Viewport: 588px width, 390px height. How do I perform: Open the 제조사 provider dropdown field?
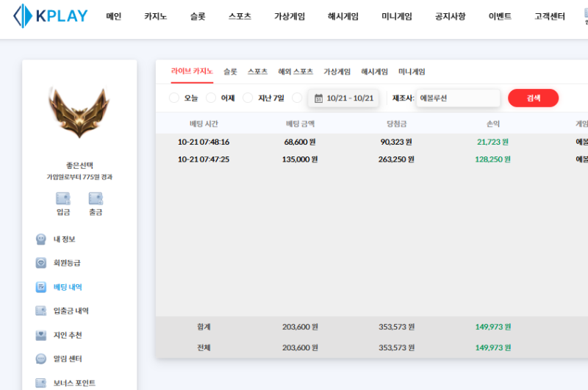point(458,98)
